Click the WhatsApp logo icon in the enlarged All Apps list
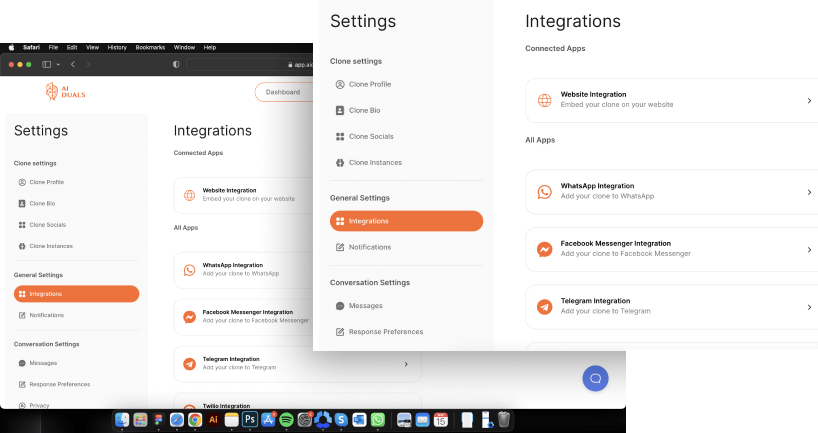 pos(544,191)
